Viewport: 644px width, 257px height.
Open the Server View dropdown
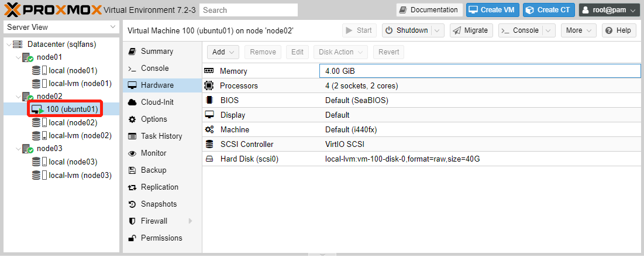(61, 27)
